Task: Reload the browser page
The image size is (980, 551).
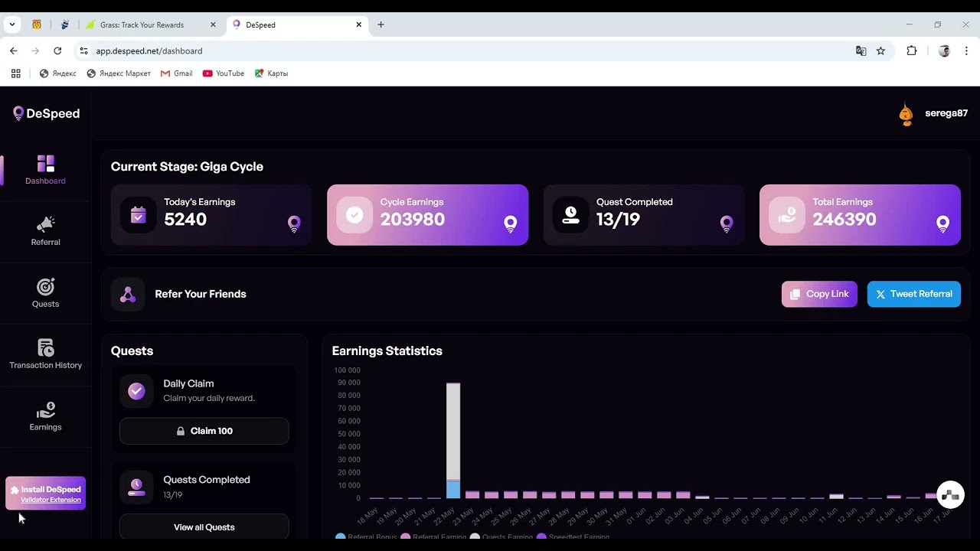Action: [57, 51]
